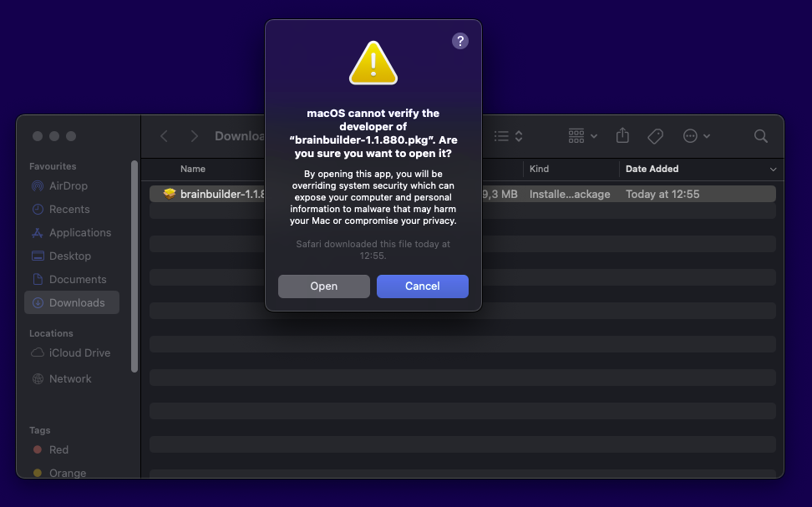Select iCloud Drive location
Screen dimensions: 812x507
[79, 352]
